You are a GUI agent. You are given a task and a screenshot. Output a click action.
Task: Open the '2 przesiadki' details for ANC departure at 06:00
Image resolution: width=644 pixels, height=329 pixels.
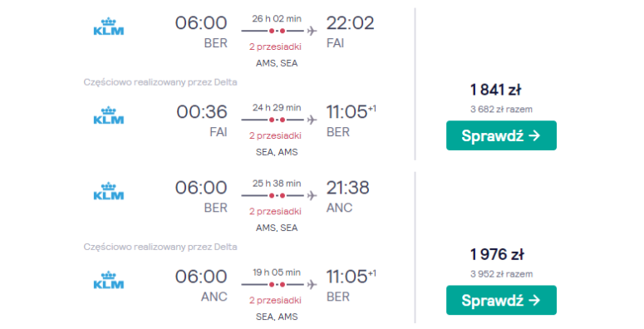pyautogui.click(x=275, y=300)
